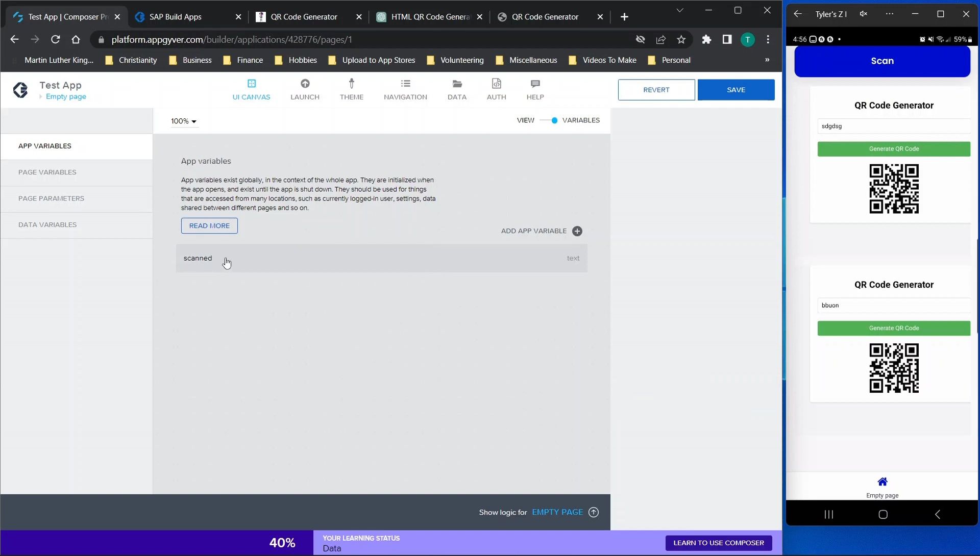Click the ADD APP VARIABLE label
This screenshot has height=556, width=980.
(x=534, y=231)
